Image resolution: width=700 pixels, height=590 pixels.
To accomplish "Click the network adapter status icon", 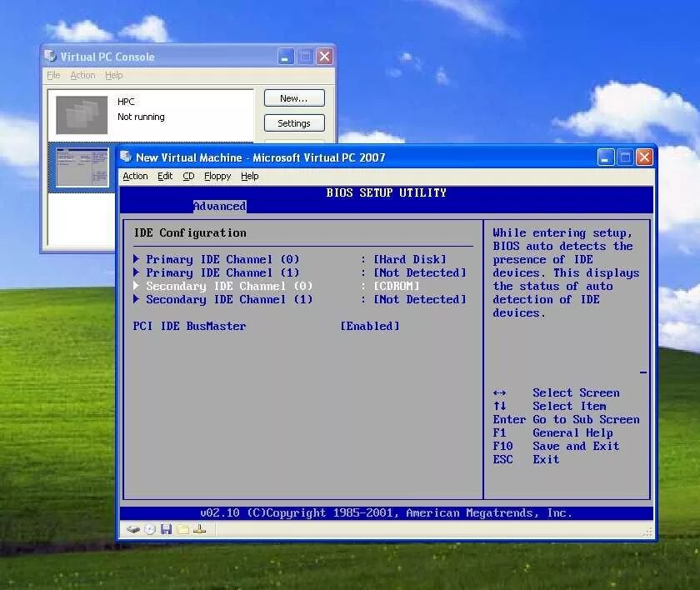I will pyautogui.click(x=199, y=529).
